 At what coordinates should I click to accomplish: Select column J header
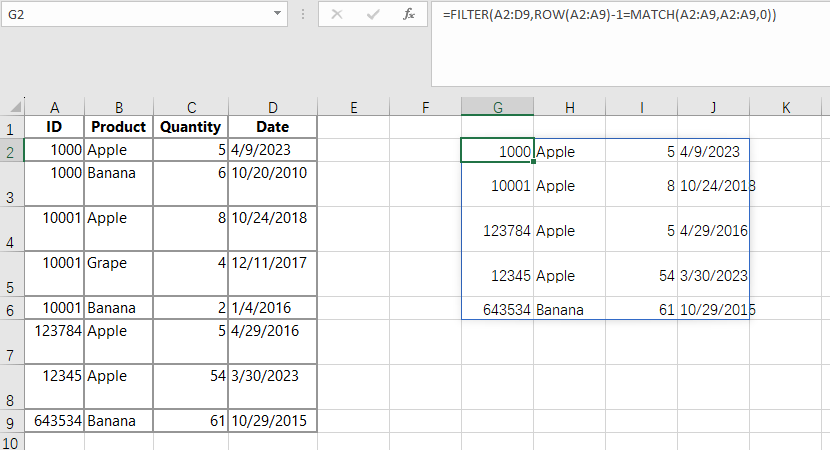point(714,107)
